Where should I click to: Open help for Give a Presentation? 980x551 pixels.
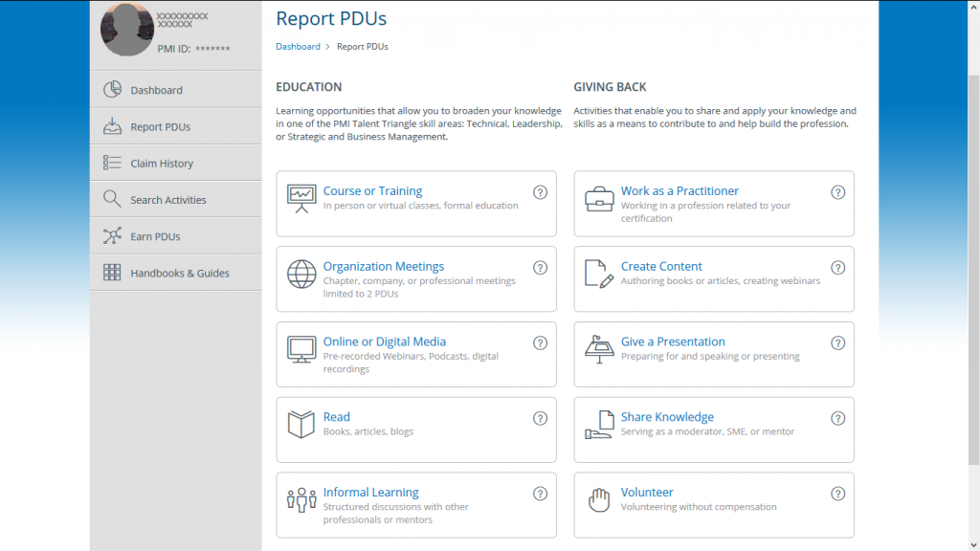pos(837,343)
